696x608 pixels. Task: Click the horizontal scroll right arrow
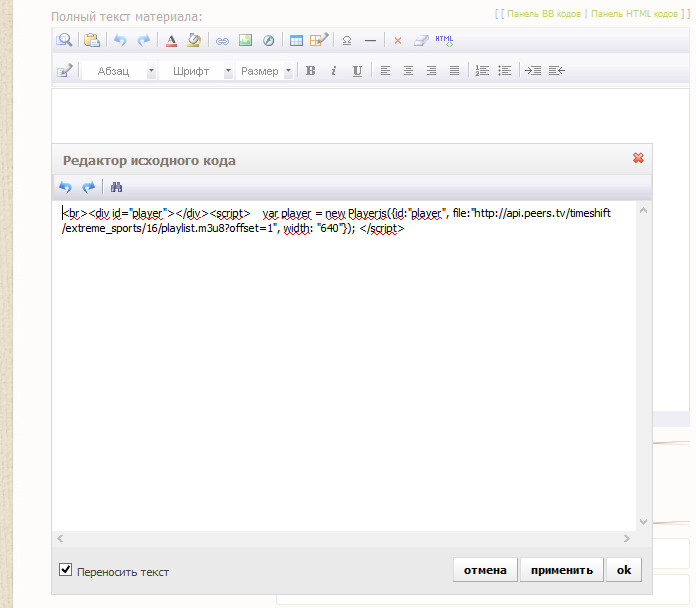(627, 538)
